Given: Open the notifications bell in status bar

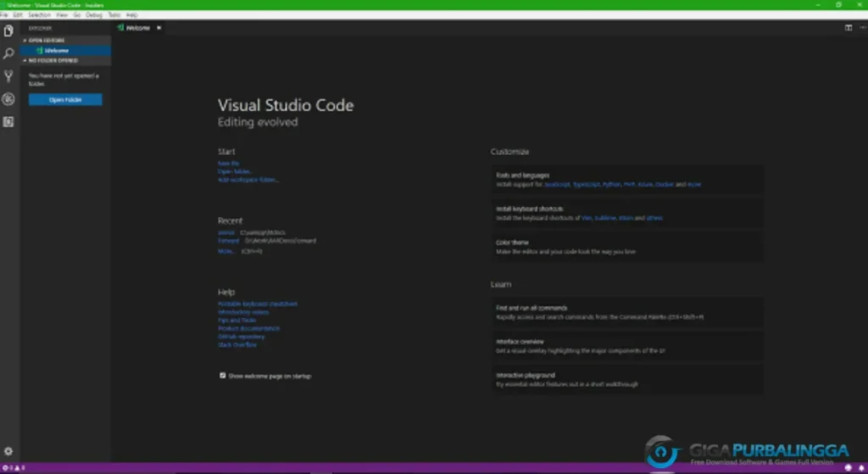Looking at the screenshot, I should pos(861,468).
